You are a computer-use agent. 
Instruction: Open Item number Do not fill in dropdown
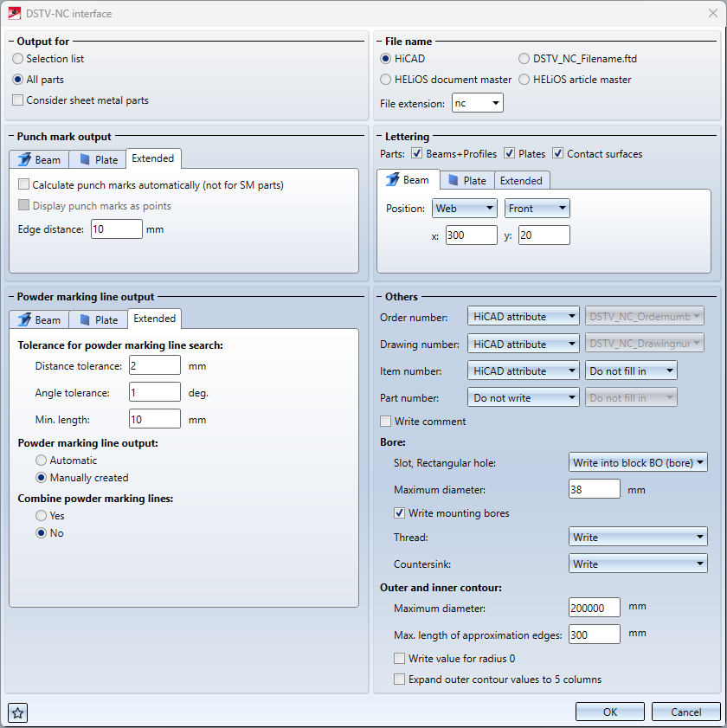tap(631, 370)
